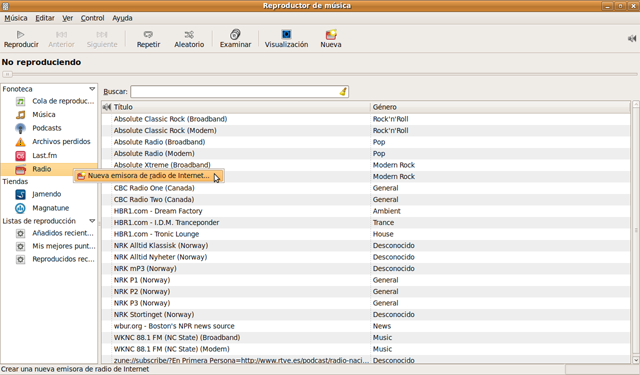
Task: Choose Nueva emisora de radio de Internet
Action: [x=148, y=176]
